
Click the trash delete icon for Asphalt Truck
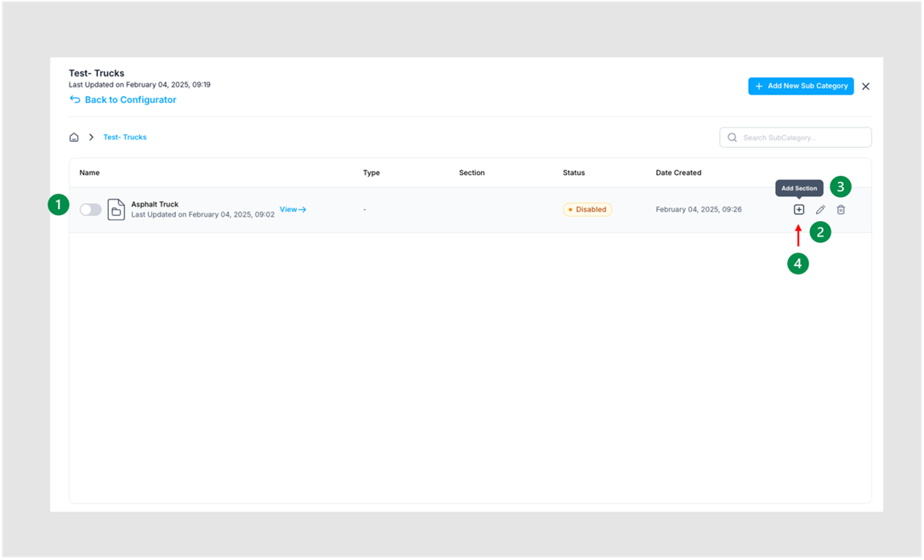click(841, 210)
